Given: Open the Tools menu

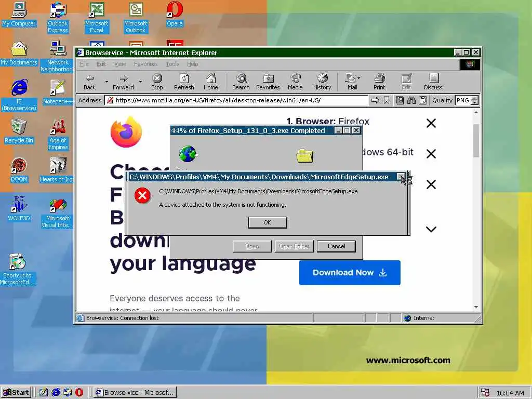Looking at the screenshot, I should tap(172, 64).
